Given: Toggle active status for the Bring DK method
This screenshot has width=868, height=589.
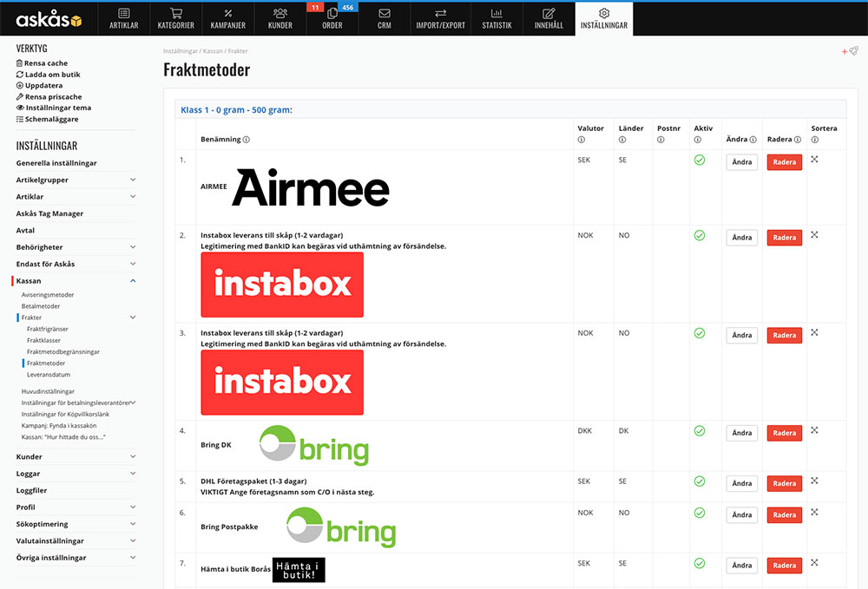Looking at the screenshot, I should (x=699, y=431).
